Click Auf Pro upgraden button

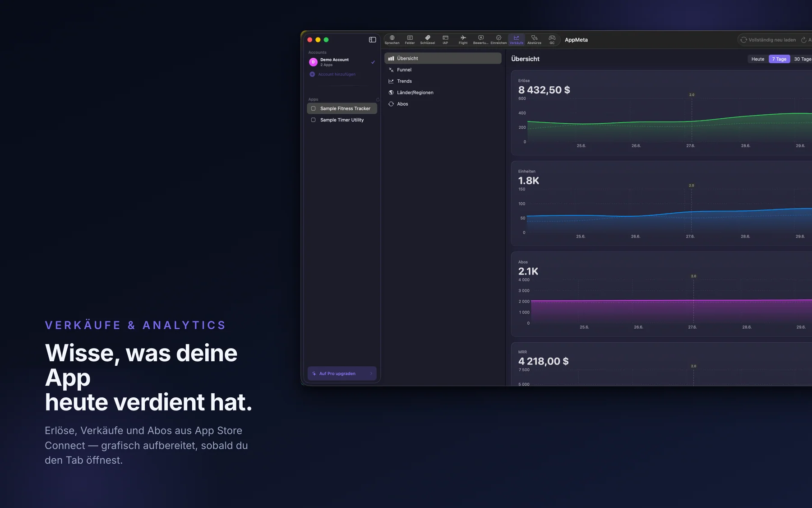(342, 373)
